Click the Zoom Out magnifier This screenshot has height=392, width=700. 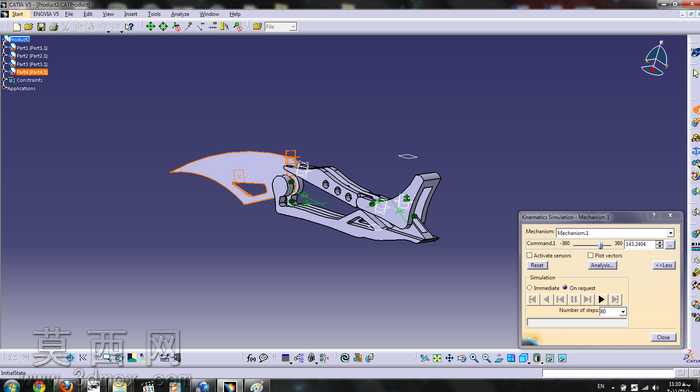(486, 358)
